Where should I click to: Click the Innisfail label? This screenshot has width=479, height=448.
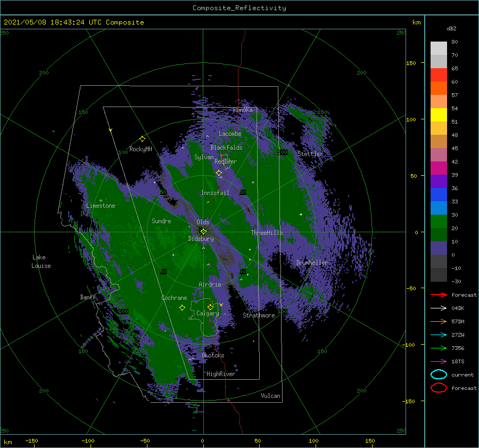215,193
